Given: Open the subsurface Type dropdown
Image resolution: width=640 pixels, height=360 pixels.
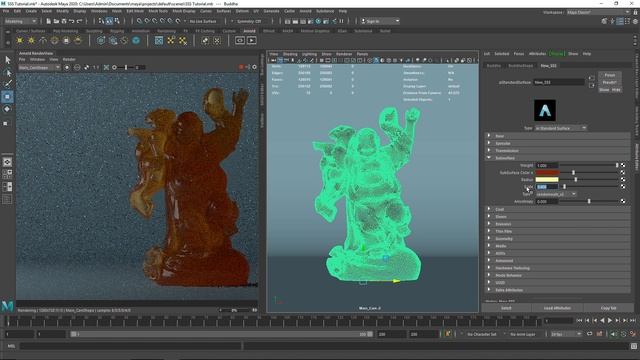Looking at the screenshot, I should point(556,194).
